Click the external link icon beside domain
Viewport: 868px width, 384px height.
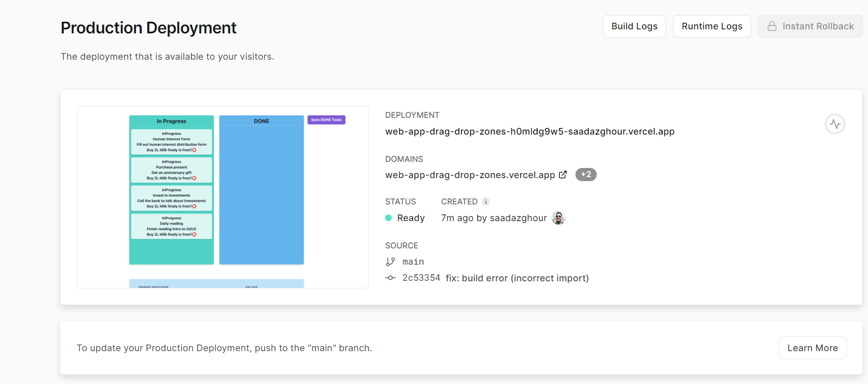tap(563, 175)
